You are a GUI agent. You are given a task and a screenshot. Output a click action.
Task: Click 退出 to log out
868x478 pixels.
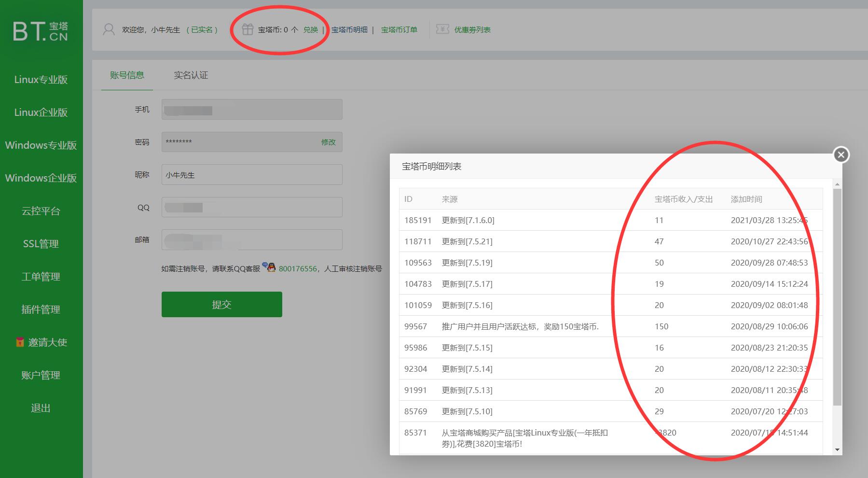tap(41, 408)
